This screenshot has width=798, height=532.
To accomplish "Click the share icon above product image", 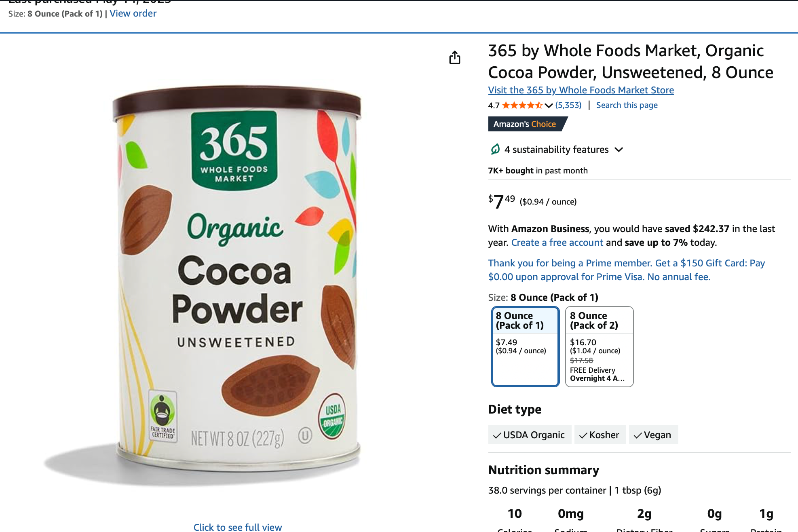I will (x=455, y=57).
